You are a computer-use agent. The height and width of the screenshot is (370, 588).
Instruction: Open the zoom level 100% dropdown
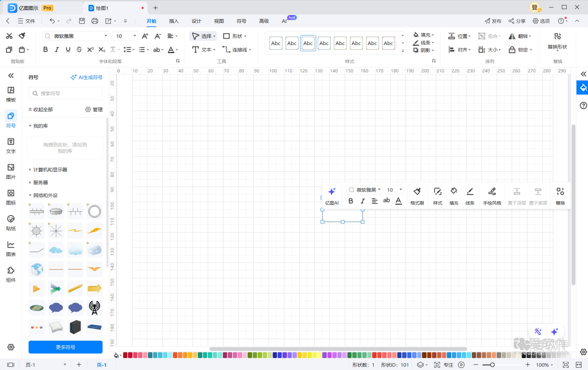[543, 364]
